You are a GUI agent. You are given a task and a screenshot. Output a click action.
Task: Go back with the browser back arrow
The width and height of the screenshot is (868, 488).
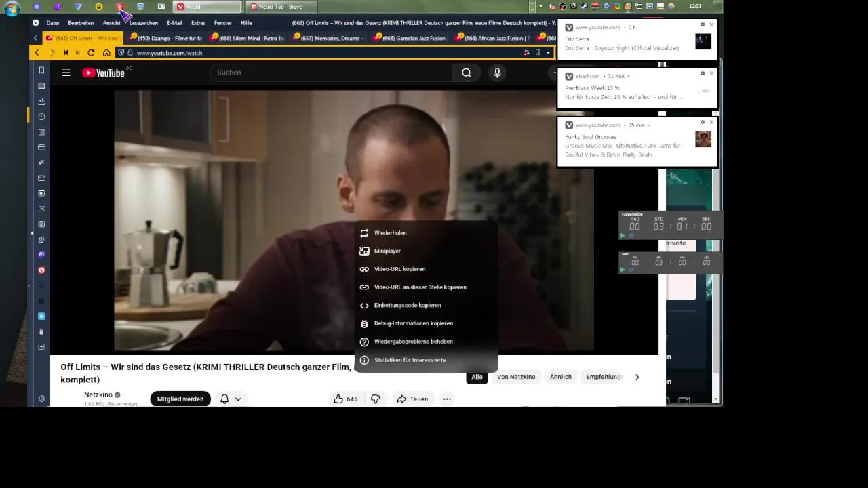[37, 52]
